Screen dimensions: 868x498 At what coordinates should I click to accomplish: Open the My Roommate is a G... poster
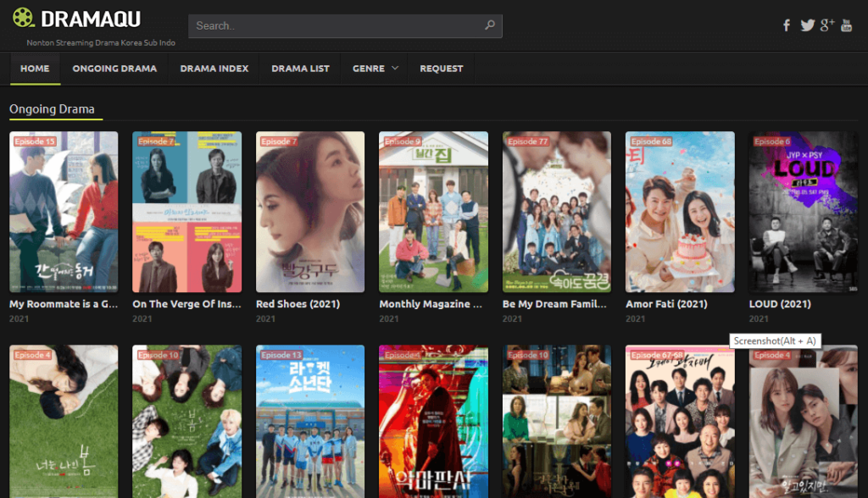point(64,212)
